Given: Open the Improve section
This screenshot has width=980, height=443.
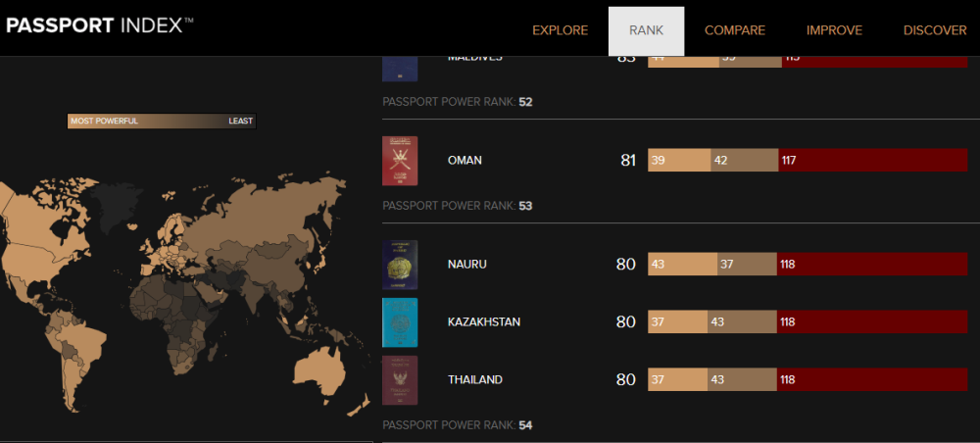Looking at the screenshot, I should pos(834,30).
